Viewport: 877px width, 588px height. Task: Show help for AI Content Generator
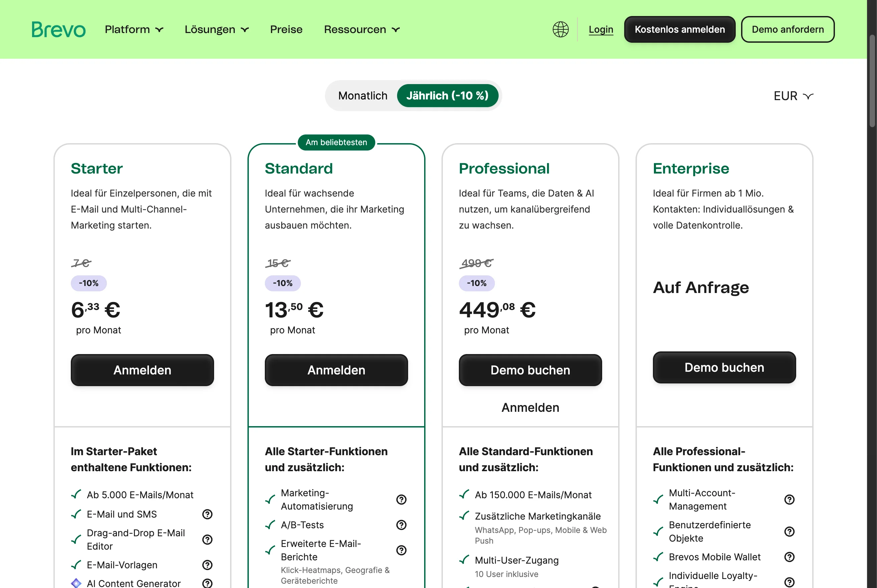click(207, 583)
